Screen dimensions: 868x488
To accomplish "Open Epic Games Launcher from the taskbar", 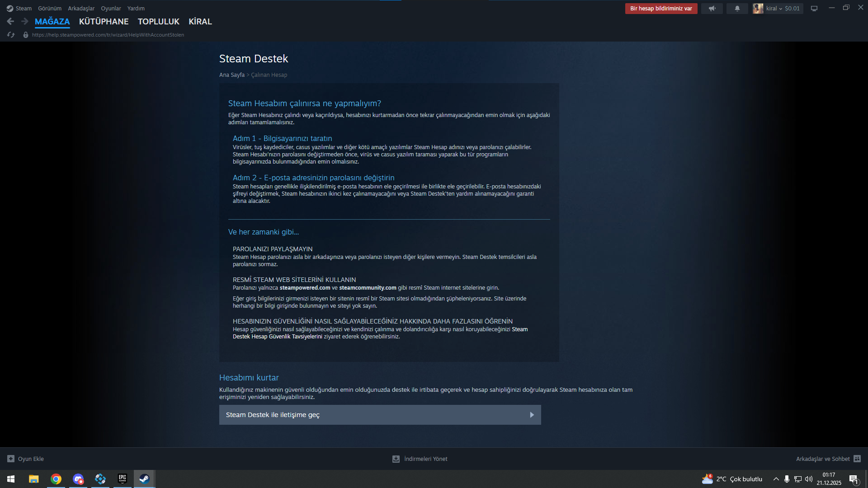I will click(123, 479).
